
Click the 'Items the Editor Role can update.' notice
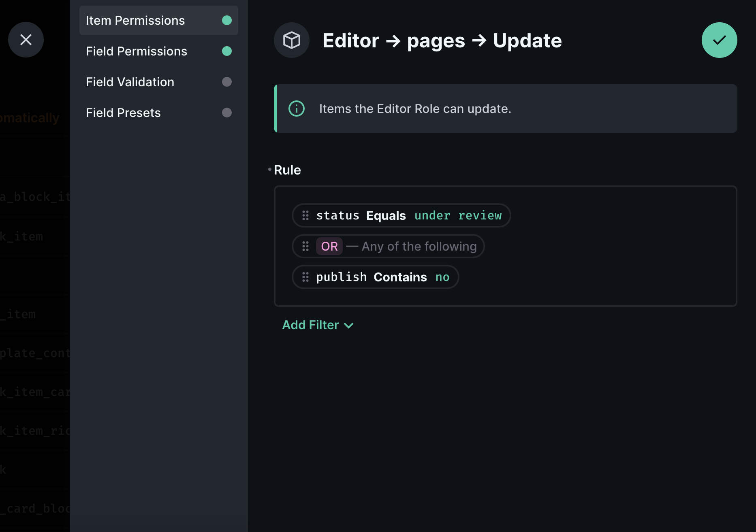(x=506, y=109)
